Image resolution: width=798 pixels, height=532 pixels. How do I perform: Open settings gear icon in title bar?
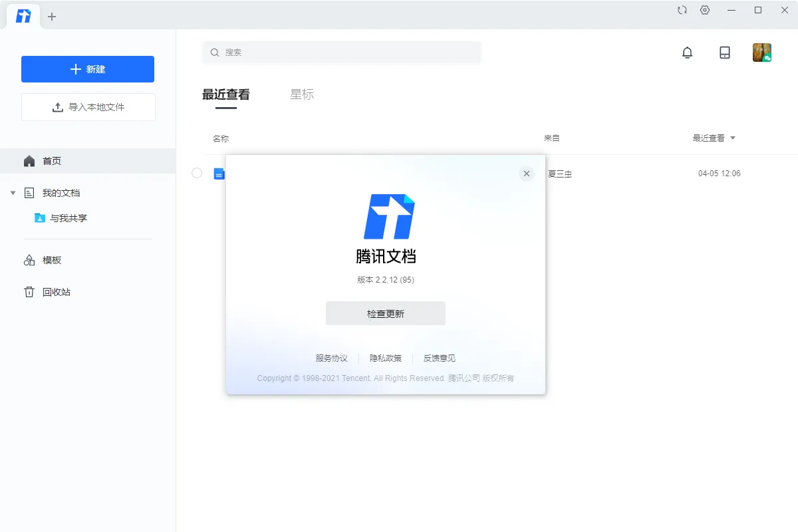[705, 10]
